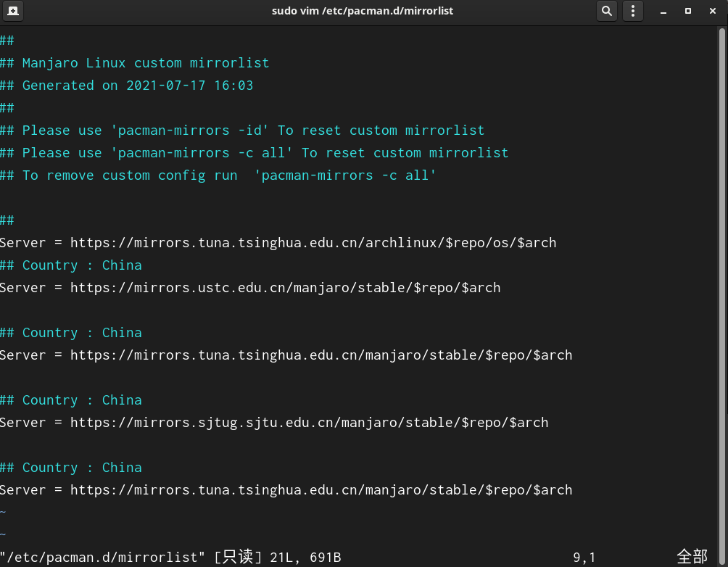This screenshot has width=728, height=567.
Task: Minimize the terminal window
Action: (663, 11)
